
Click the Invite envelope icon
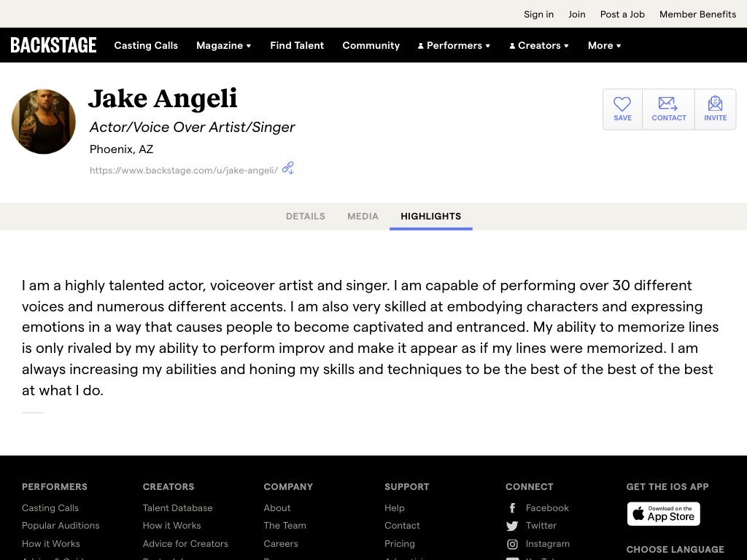click(715, 104)
